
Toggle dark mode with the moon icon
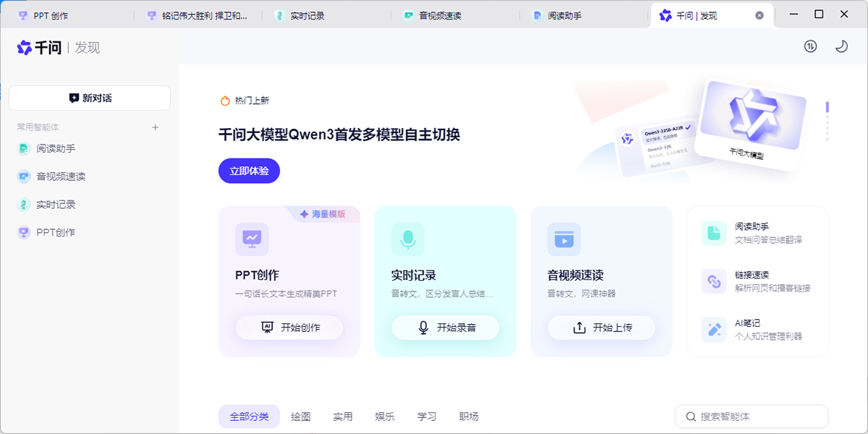click(x=841, y=46)
